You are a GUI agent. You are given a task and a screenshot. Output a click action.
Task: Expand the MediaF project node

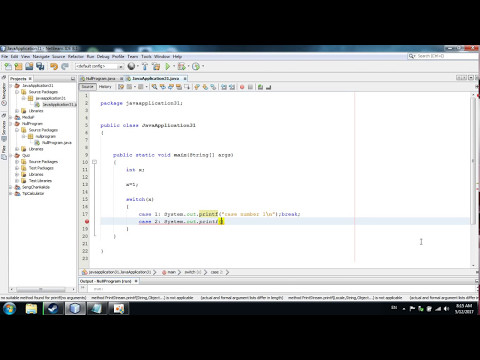point(11,117)
